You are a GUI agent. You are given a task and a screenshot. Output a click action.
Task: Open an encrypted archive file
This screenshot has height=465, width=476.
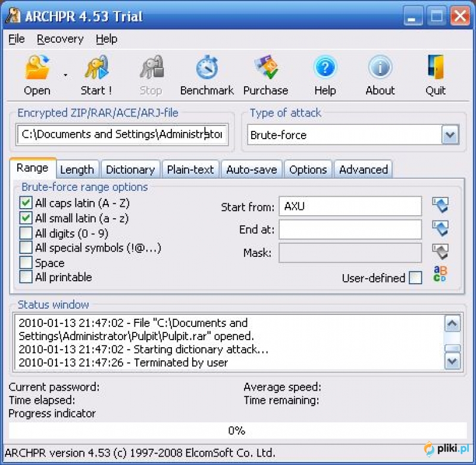(37, 76)
